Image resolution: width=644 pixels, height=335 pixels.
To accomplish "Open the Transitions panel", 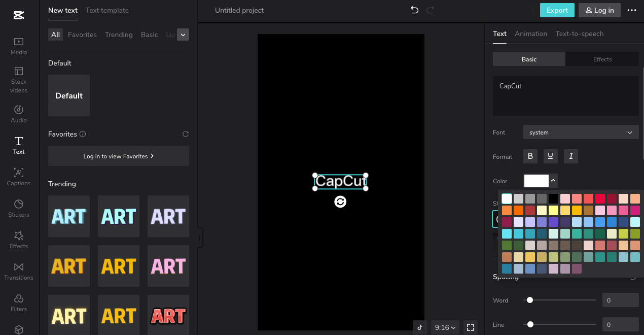I will pyautogui.click(x=19, y=271).
